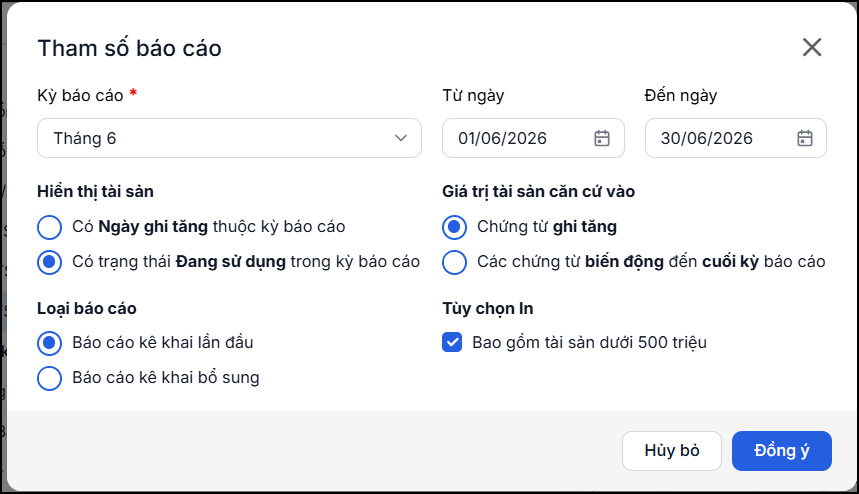Uncheck Bao gồm tài sản dưới 500 triệu

coord(452,342)
